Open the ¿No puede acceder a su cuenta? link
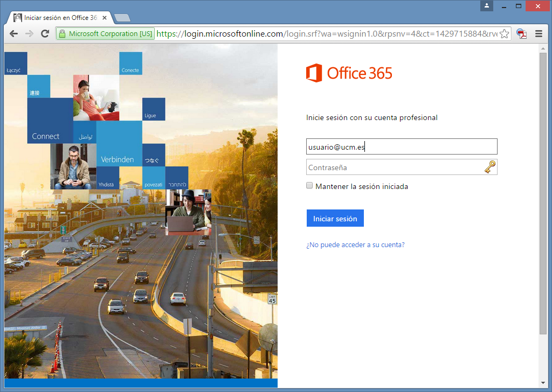The height and width of the screenshot is (392, 552). pyautogui.click(x=355, y=245)
